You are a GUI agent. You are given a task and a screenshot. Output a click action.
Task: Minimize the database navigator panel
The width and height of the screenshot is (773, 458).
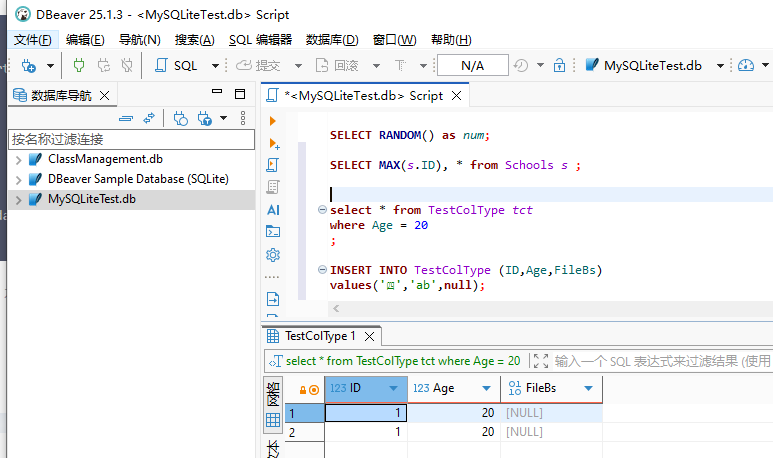point(217,92)
